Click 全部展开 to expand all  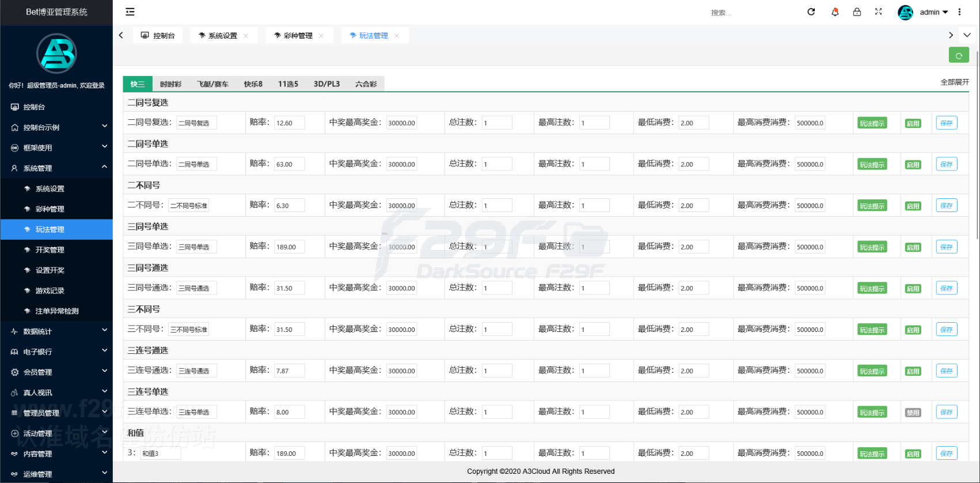coord(955,82)
